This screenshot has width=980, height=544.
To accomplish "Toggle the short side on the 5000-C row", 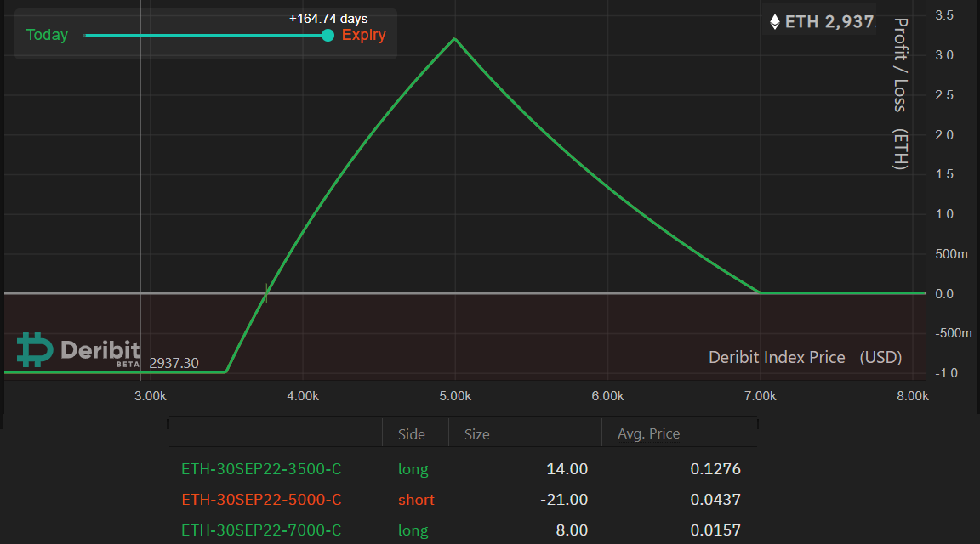I will tap(416, 500).
